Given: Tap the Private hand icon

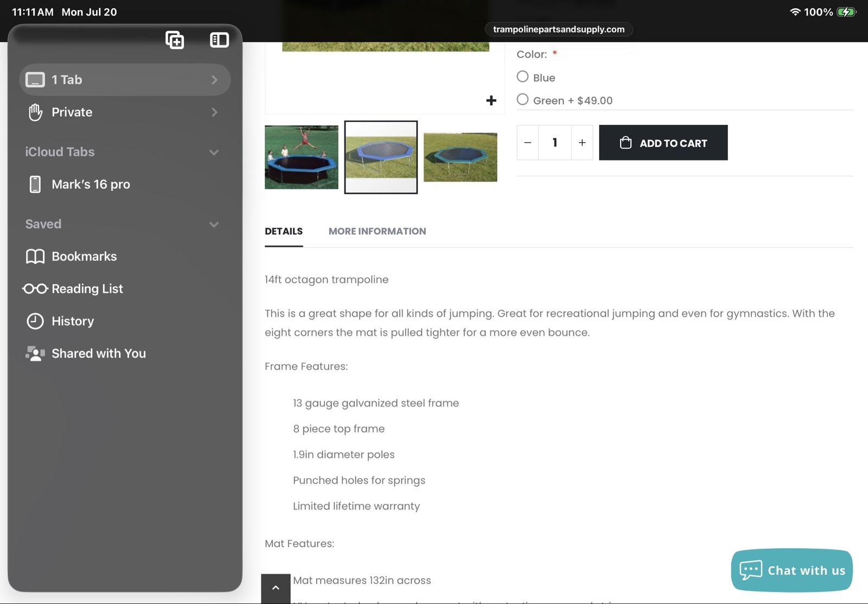Looking at the screenshot, I should point(35,112).
